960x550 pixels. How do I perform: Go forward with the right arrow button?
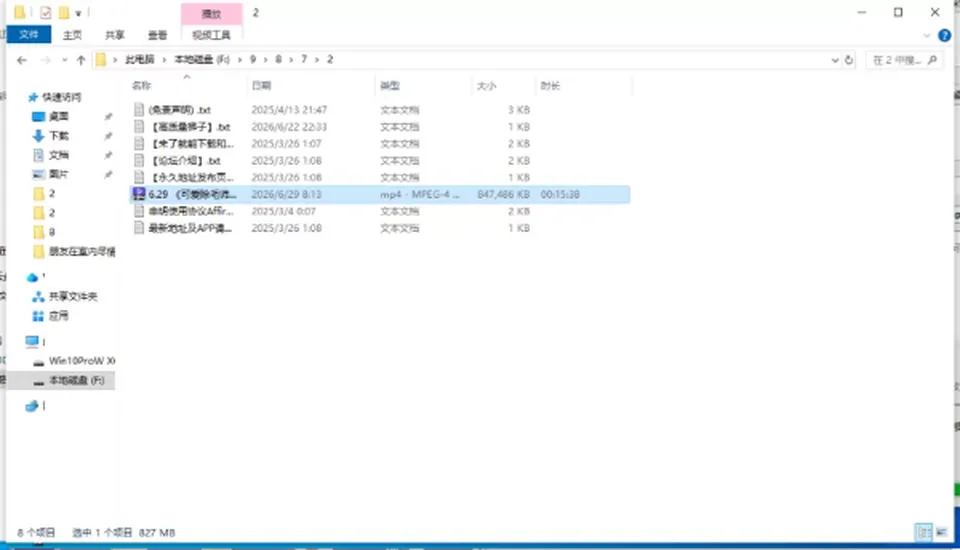pos(45,60)
